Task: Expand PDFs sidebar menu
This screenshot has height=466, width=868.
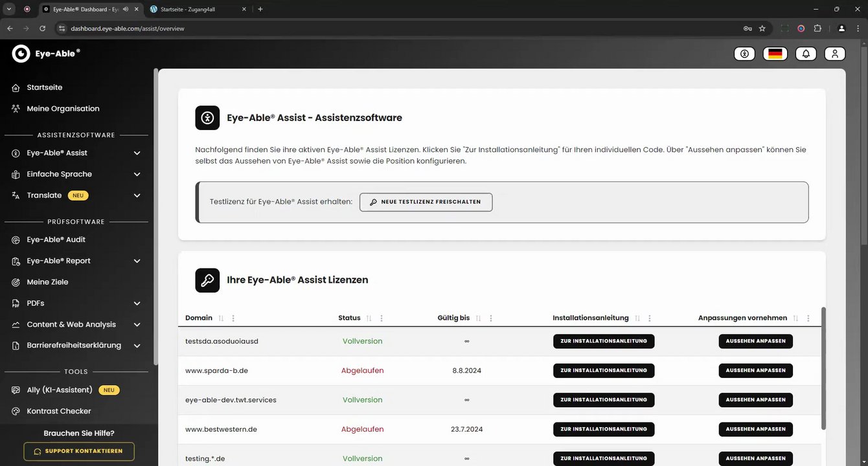Action: 137,304
